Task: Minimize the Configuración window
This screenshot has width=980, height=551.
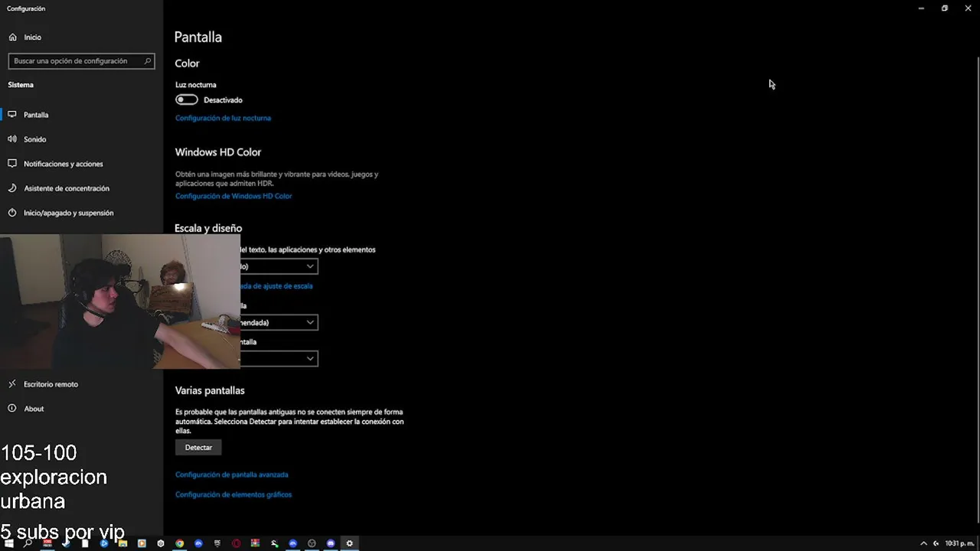Action: [921, 8]
